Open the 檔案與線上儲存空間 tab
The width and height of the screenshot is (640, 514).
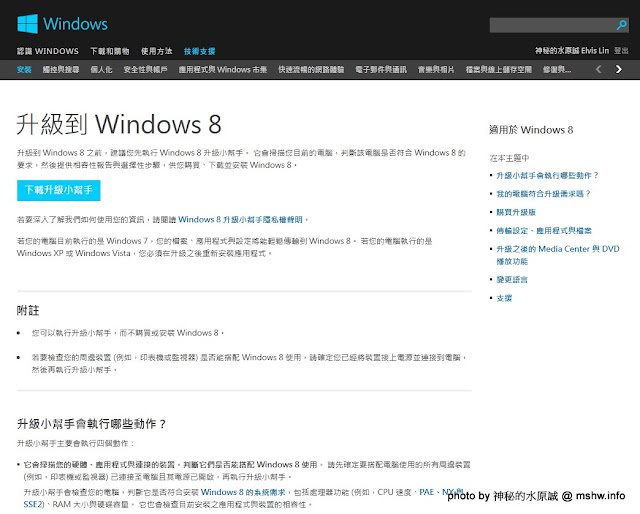pos(499,69)
